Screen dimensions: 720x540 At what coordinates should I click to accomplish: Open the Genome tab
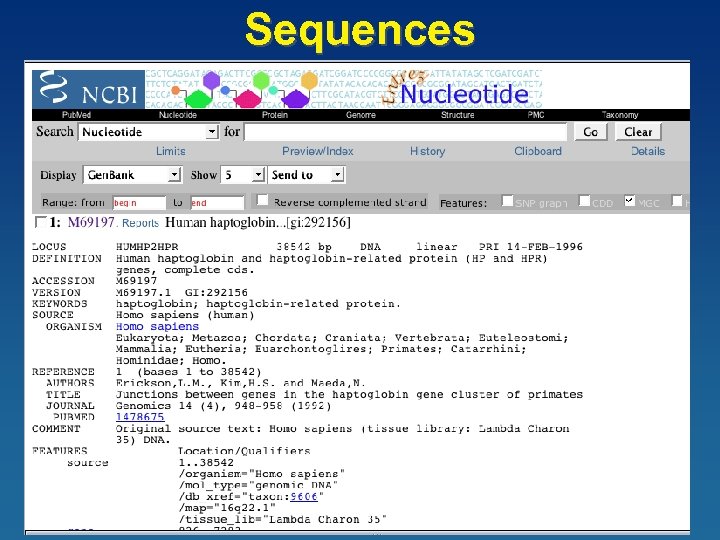pos(360,115)
